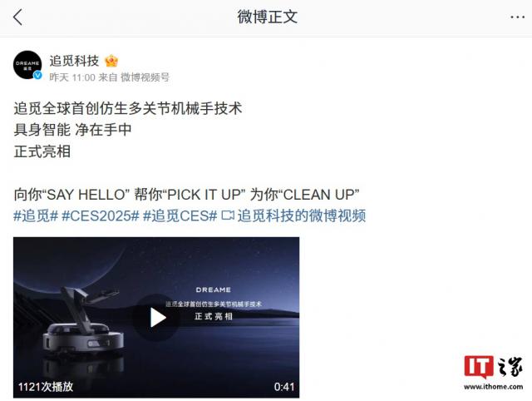
Task: Go back using the left arrow
Action: [x=17, y=17]
